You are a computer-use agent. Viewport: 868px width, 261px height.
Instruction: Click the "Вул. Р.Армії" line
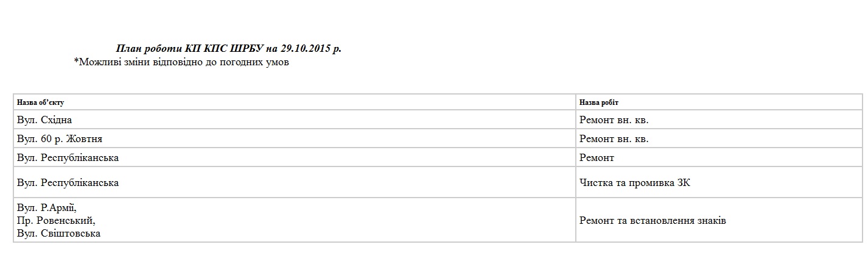tap(47, 208)
